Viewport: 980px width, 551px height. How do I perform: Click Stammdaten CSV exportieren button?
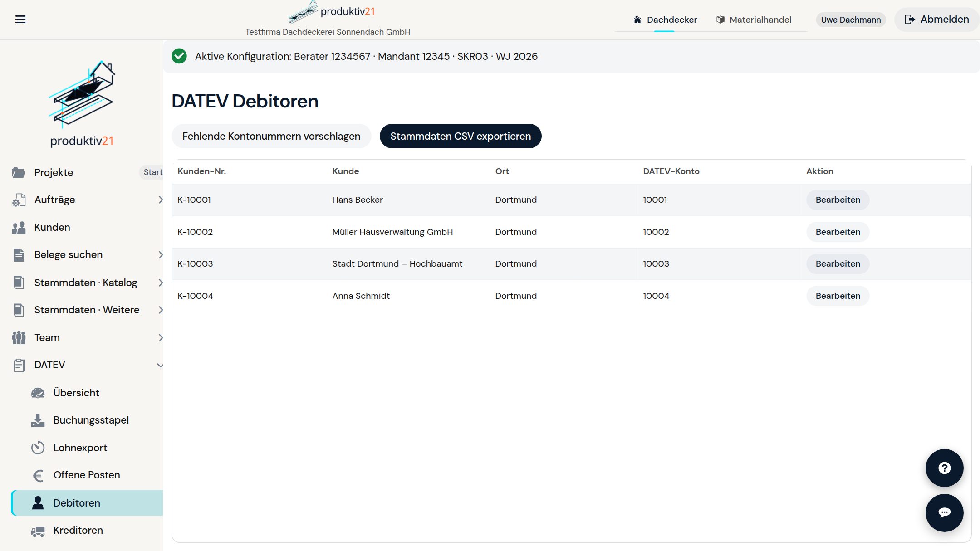[461, 136]
